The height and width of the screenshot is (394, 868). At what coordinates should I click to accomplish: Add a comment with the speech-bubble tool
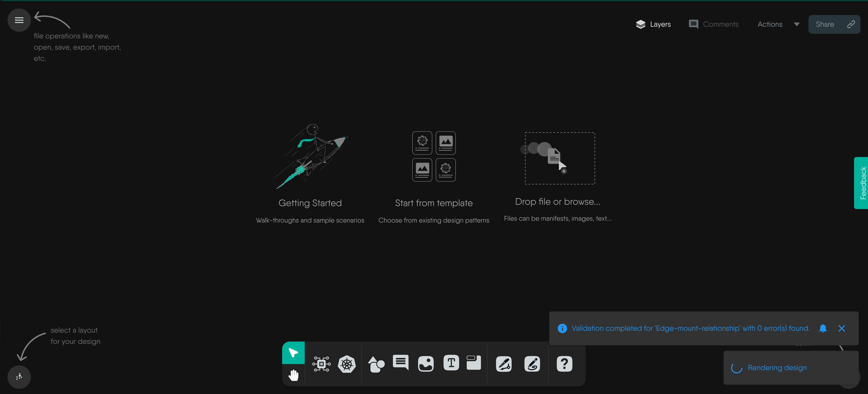(x=401, y=362)
